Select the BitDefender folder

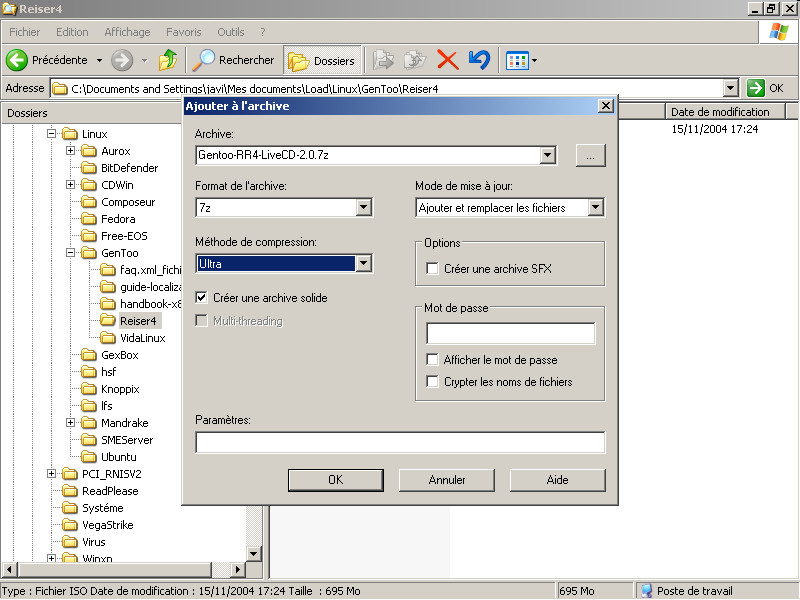tap(120, 168)
